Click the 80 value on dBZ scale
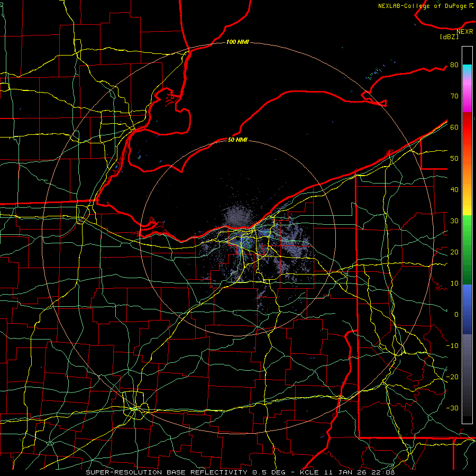The image size is (476, 476). point(454,65)
